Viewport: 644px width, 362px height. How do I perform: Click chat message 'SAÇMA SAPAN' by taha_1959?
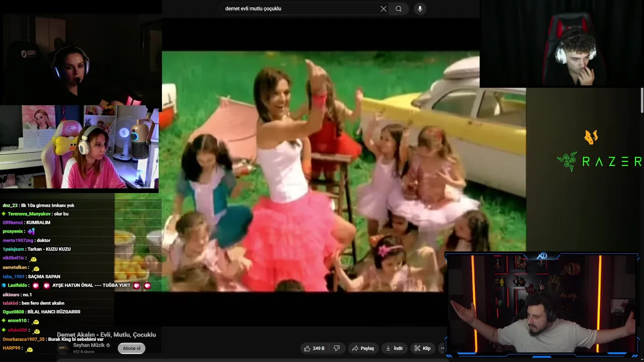(x=44, y=277)
